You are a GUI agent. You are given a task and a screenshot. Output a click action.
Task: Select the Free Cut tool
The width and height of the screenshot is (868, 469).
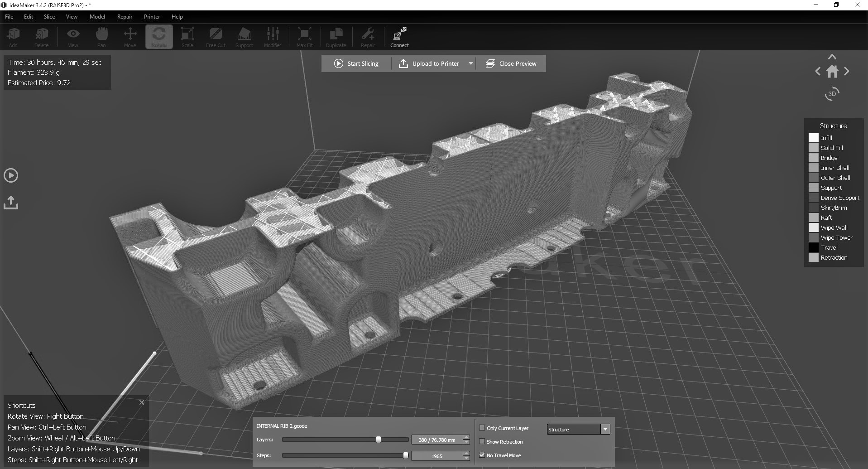[x=216, y=37]
